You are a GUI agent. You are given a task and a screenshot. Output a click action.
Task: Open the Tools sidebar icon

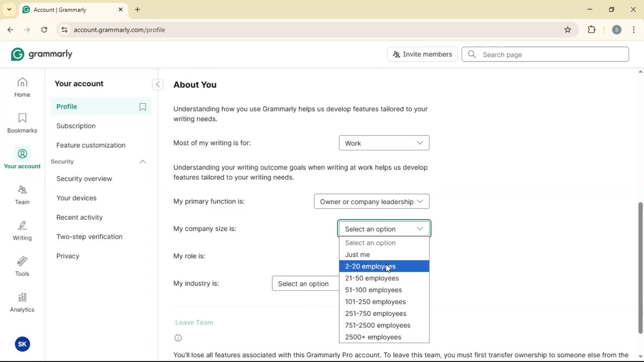pos(22,266)
